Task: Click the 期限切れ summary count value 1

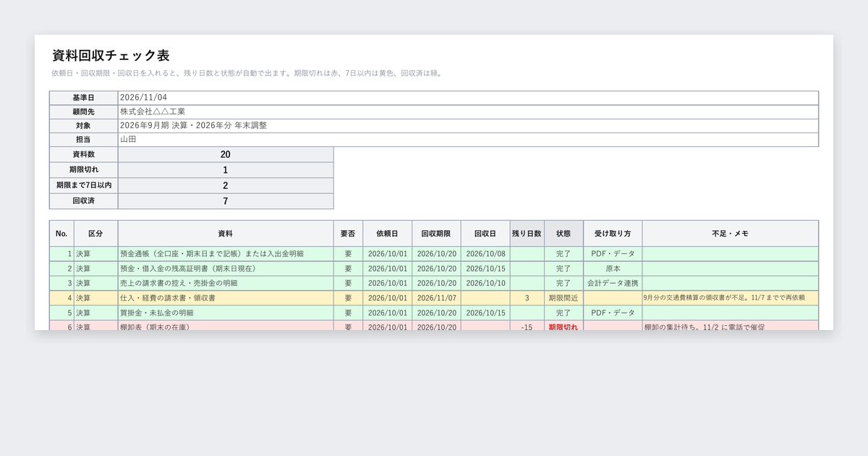Action: (x=226, y=170)
